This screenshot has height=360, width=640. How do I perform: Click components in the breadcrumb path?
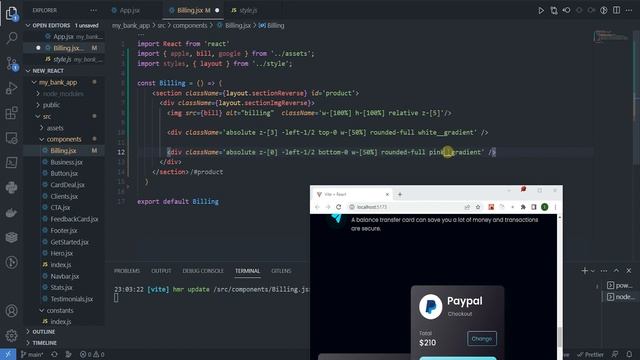tap(190, 25)
